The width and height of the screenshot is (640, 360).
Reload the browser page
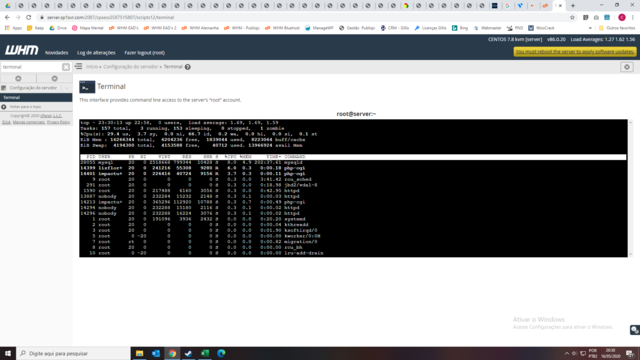[x=29, y=18]
